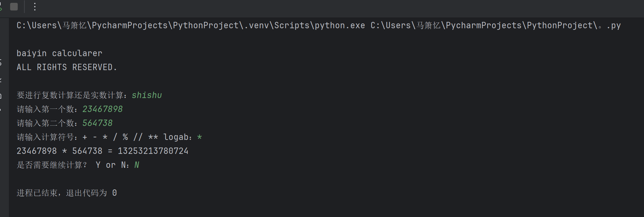Click the green 'shishu' input text
This screenshot has width=644, height=217.
[x=147, y=95]
